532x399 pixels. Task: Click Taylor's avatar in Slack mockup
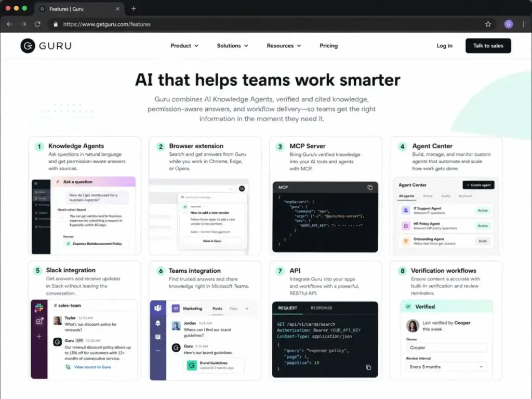(57, 320)
